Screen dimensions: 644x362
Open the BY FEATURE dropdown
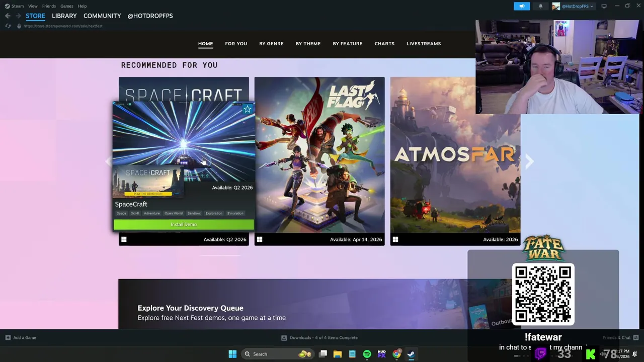point(347,44)
